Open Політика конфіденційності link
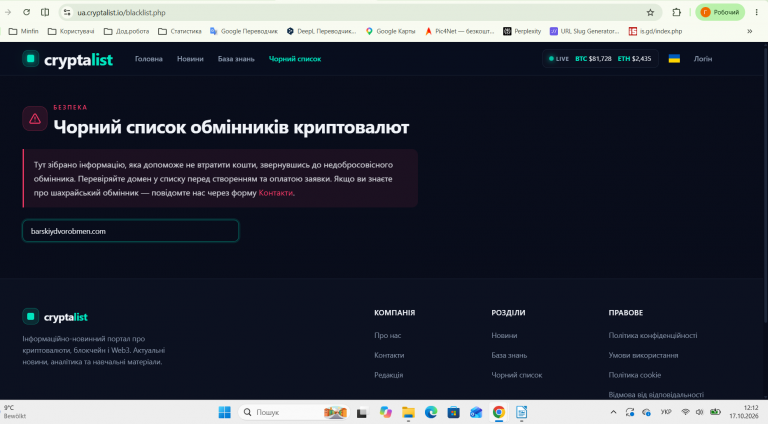This screenshot has width=768, height=424. pyautogui.click(x=653, y=335)
